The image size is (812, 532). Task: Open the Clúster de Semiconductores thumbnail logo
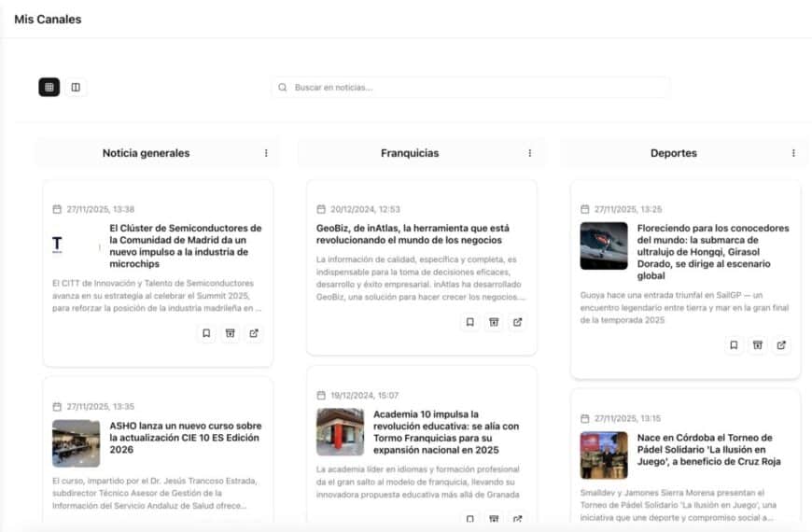(77, 246)
